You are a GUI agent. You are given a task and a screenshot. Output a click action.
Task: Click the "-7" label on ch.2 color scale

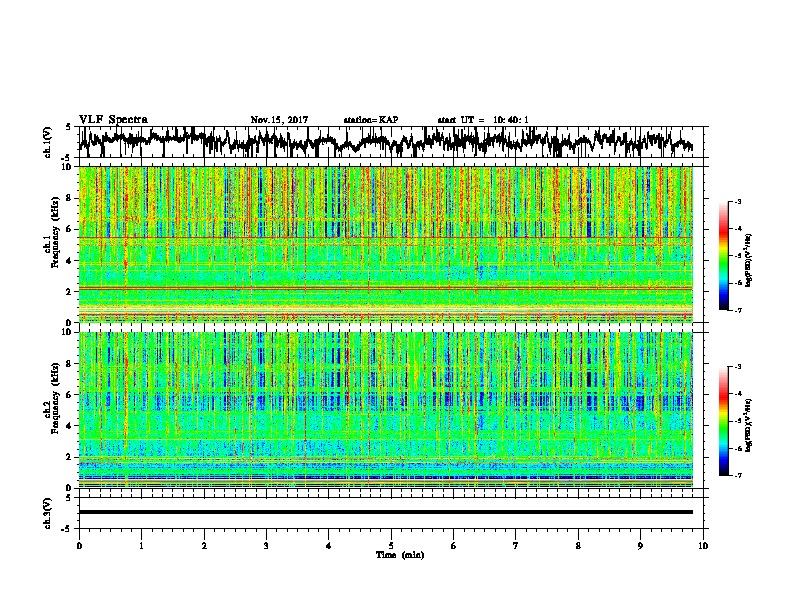(737, 475)
